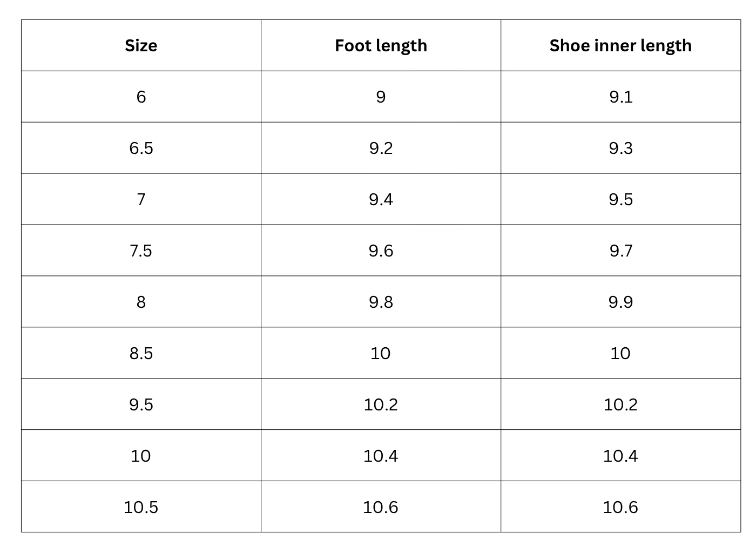Click the Size column header
Viewport: 756px width, 540px height.
(141, 45)
